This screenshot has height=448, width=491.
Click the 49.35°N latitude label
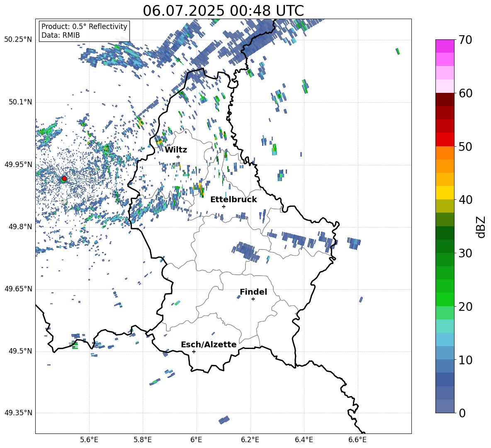(x=18, y=413)
